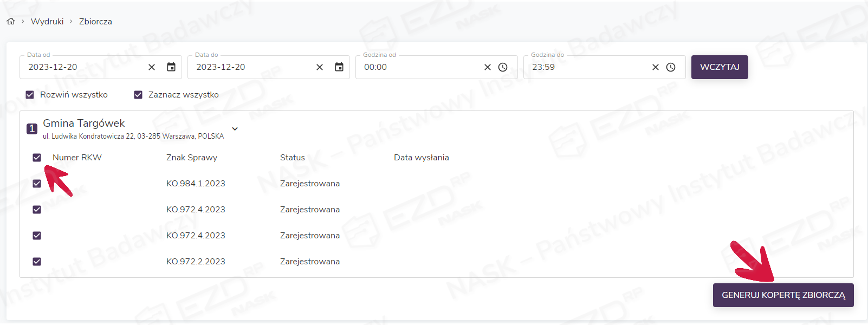This screenshot has height=325, width=868.
Task: Open clock picker for Godzina od
Action: point(503,67)
